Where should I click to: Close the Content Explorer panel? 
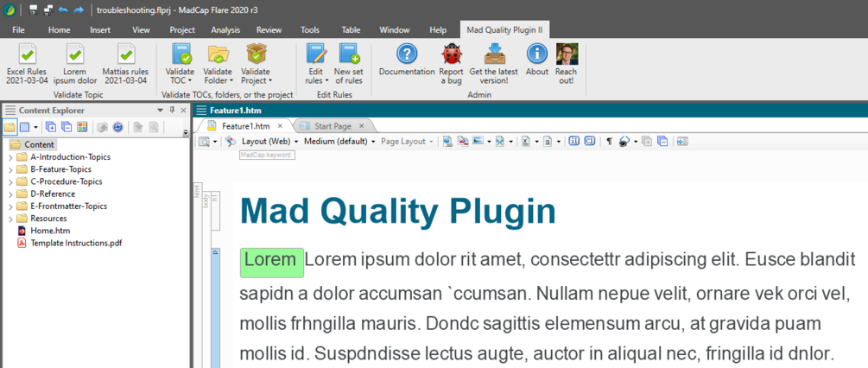(x=183, y=110)
